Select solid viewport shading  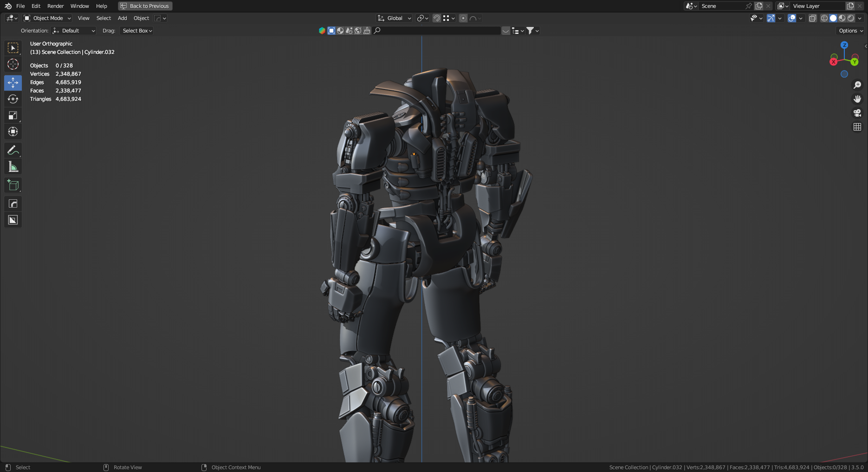833,18
